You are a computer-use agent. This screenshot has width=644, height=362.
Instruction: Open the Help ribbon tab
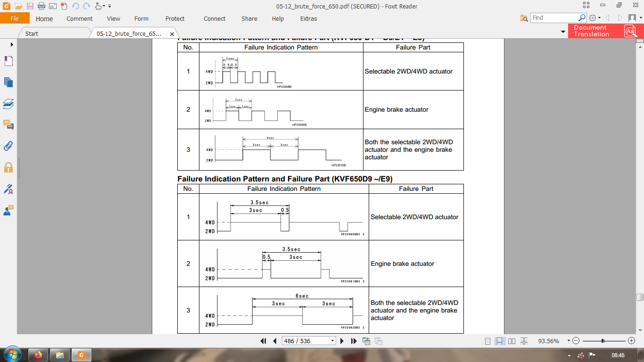278,19
